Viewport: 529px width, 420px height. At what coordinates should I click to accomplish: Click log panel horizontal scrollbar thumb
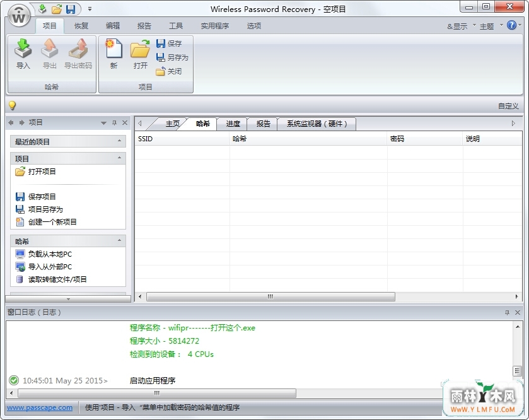tap(157, 393)
